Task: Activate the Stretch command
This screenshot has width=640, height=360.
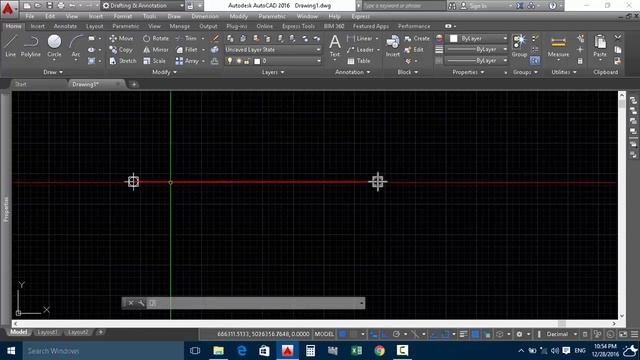Action: click(123, 61)
